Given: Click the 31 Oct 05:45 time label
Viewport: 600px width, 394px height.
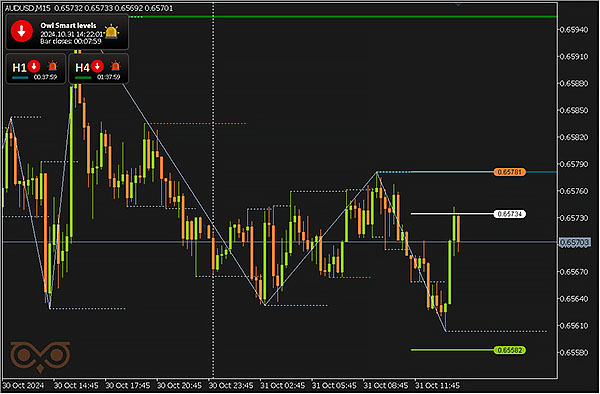Looking at the screenshot, I should point(334,385).
